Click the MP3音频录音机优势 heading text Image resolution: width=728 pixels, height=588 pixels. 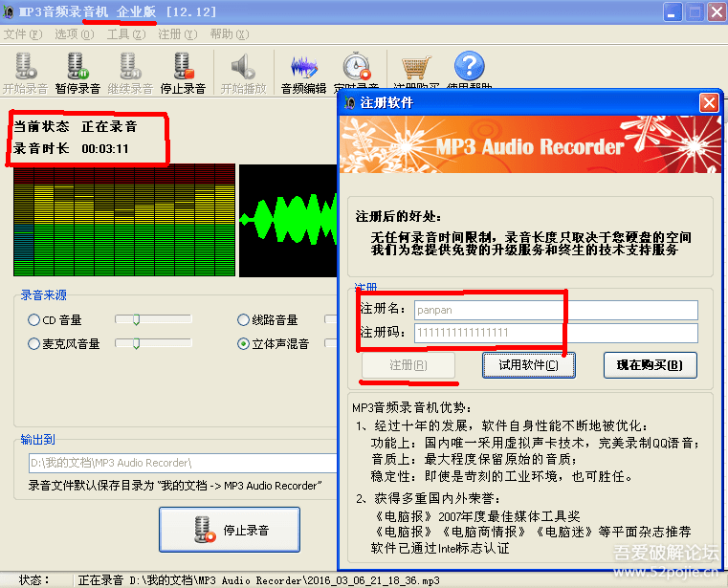pos(411,407)
